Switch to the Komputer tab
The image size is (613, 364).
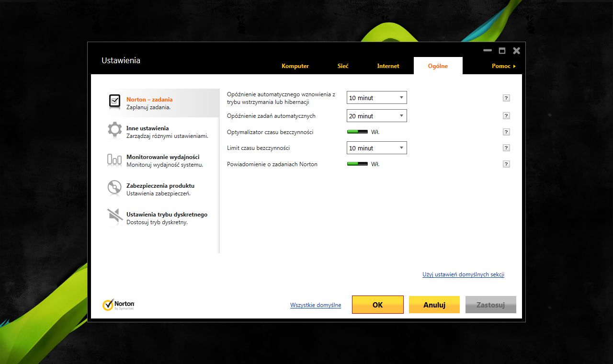point(295,66)
